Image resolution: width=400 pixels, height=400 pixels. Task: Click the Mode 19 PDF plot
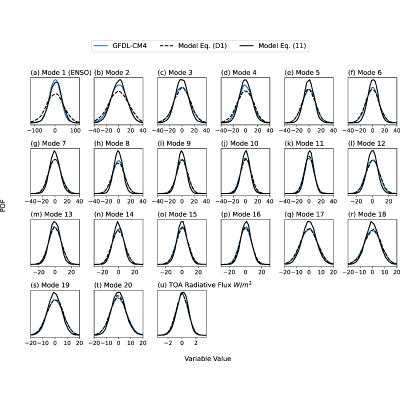(x=55, y=314)
